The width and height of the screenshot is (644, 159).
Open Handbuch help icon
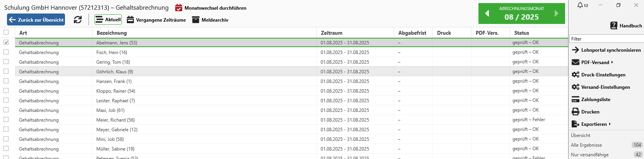pos(613,25)
